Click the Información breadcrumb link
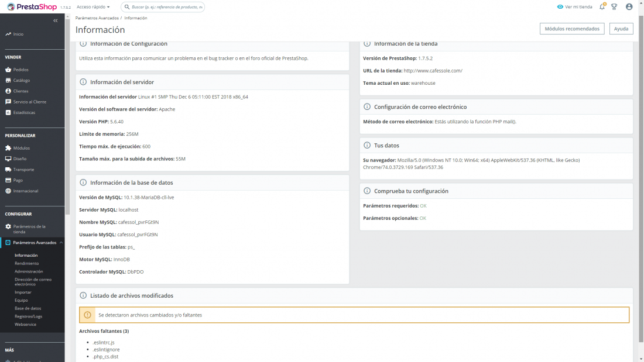 (136, 18)
